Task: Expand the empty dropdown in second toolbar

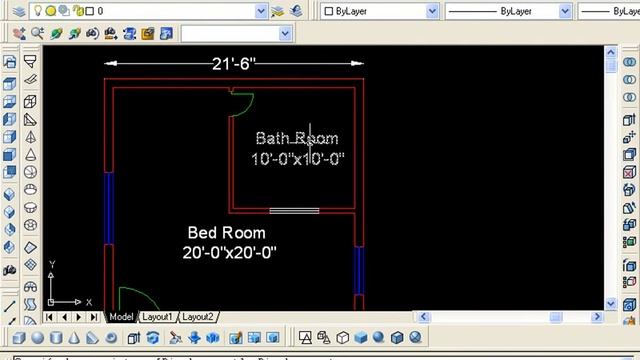Action: tap(285, 33)
